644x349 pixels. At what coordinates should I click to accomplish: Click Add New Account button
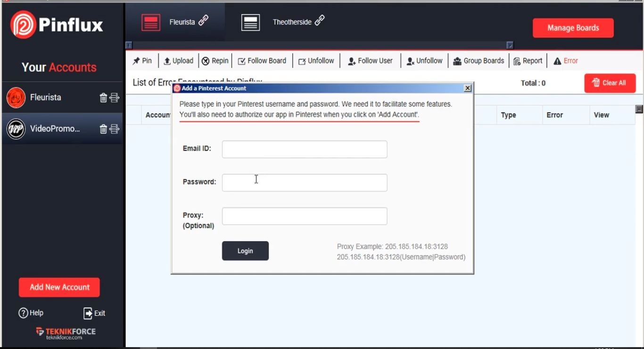59,287
